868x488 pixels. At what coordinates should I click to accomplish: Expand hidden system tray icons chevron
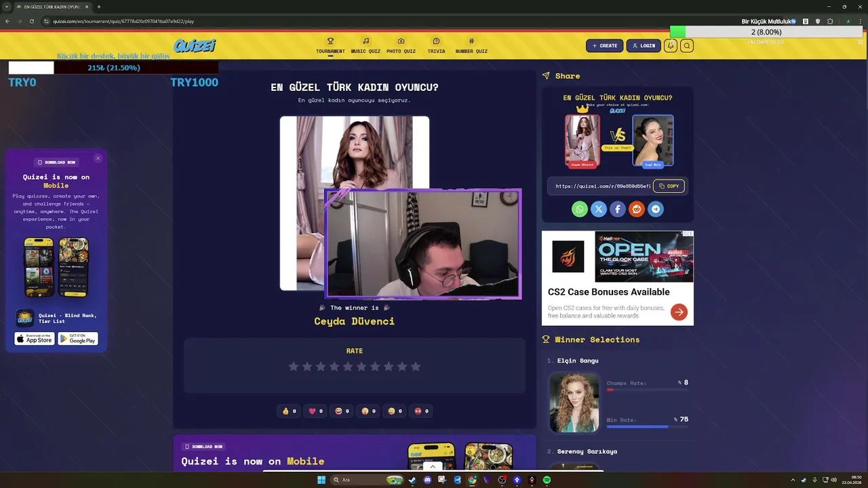[x=793, y=480]
